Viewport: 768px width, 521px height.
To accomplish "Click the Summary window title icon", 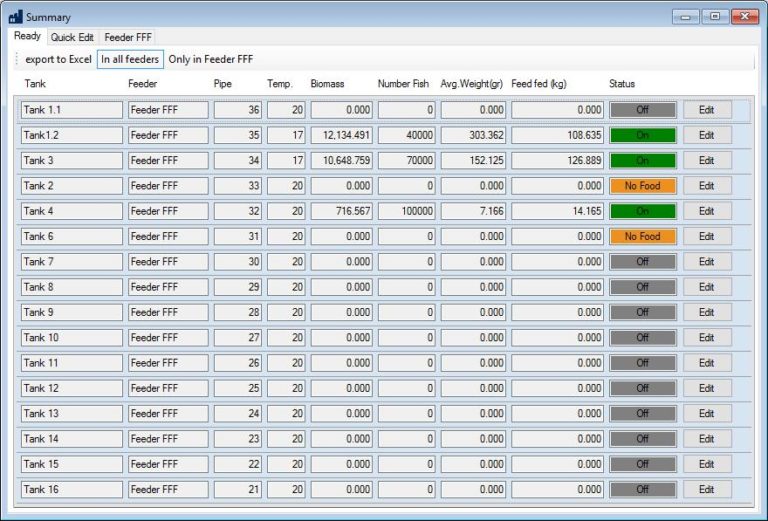I will [x=15, y=16].
